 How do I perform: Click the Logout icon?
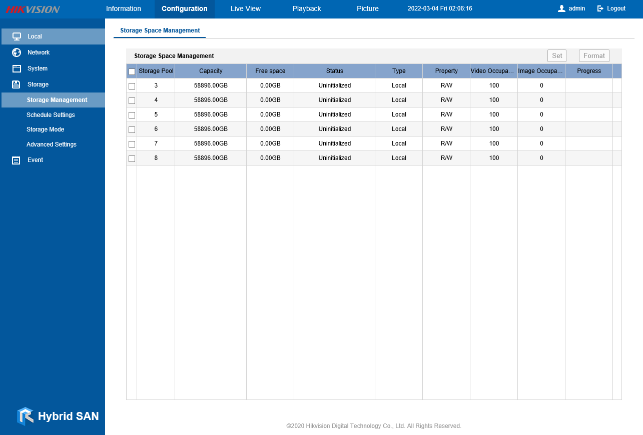599,8
